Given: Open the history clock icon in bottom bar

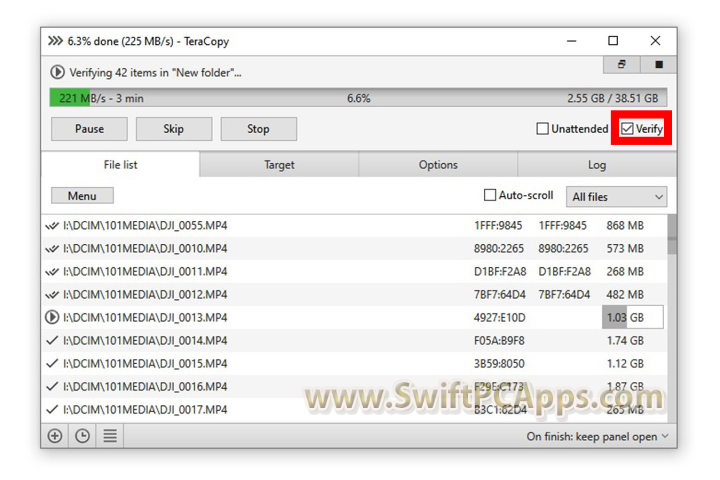Looking at the screenshot, I should click(x=82, y=435).
